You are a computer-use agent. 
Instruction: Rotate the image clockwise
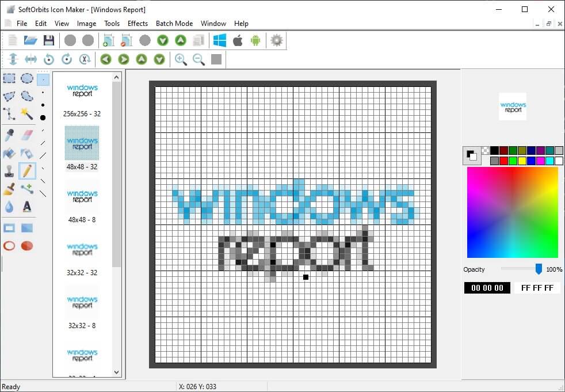tap(67, 59)
